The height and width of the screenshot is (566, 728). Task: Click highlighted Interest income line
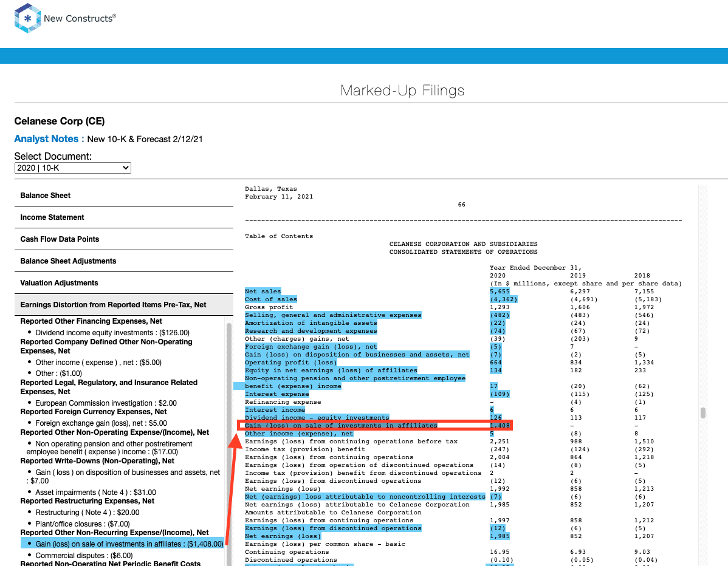click(x=275, y=410)
